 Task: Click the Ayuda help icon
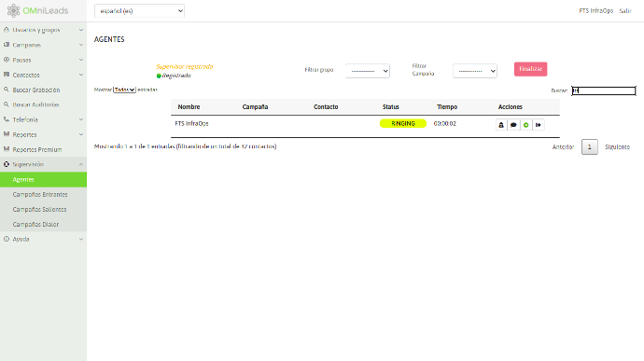(x=7, y=239)
